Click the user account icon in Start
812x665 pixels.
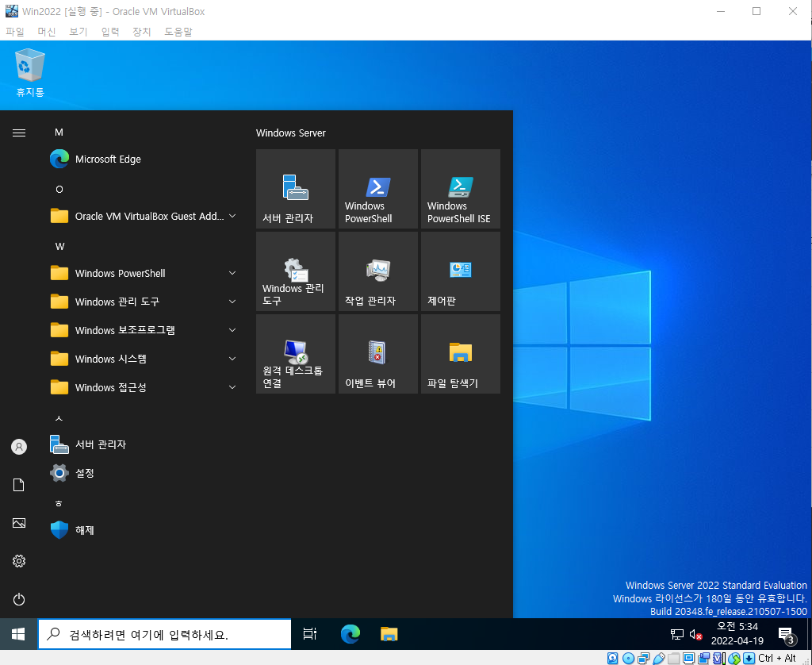tap(19, 446)
